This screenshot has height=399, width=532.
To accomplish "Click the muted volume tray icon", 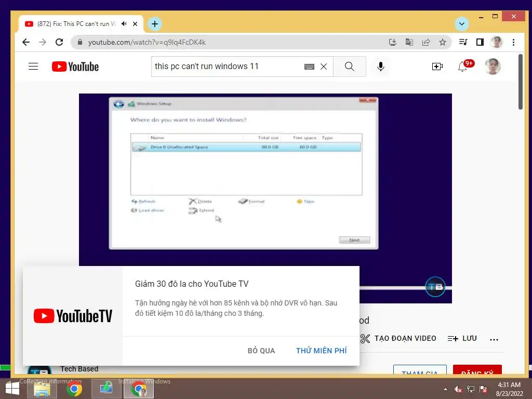I will click(458, 389).
